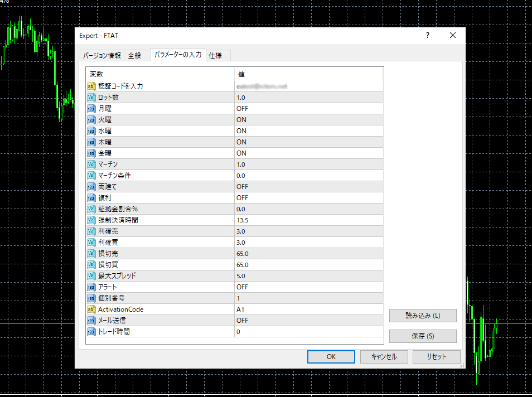Click the 読み込み (L) button
This screenshot has width=532, height=397.
(x=423, y=316)
